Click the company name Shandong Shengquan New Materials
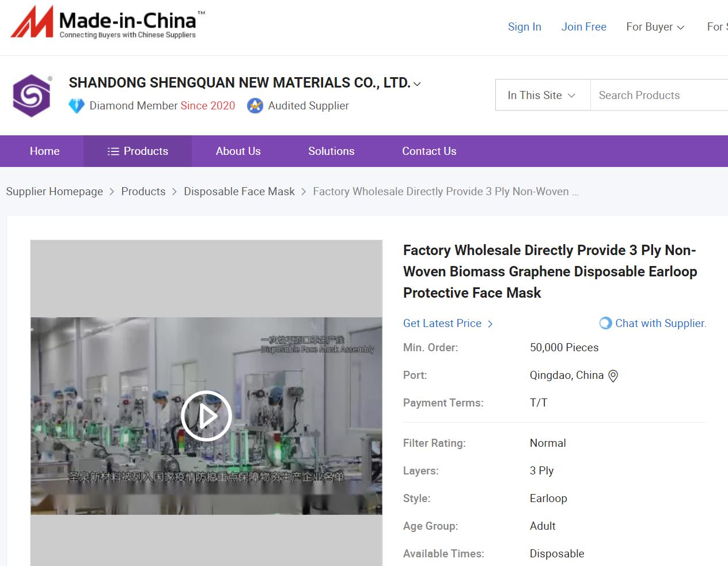728x566 pixels. pos(240,83)
